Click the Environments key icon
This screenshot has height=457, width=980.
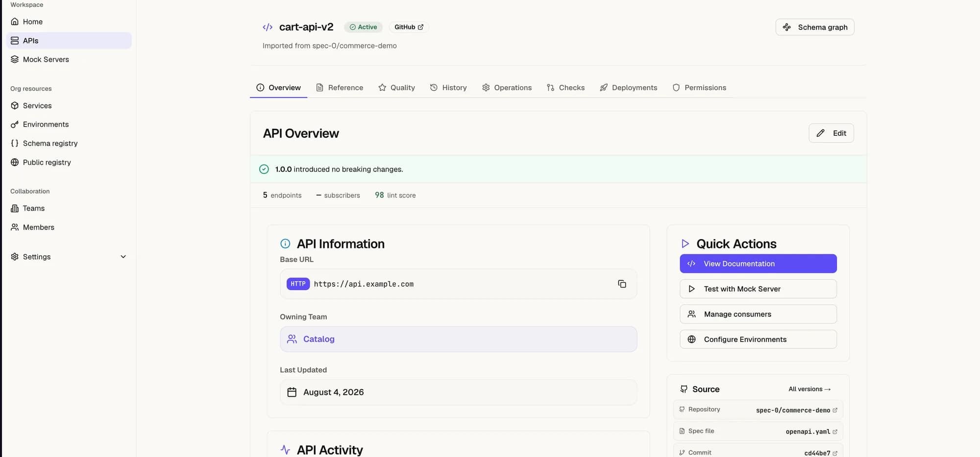(15, 124)
